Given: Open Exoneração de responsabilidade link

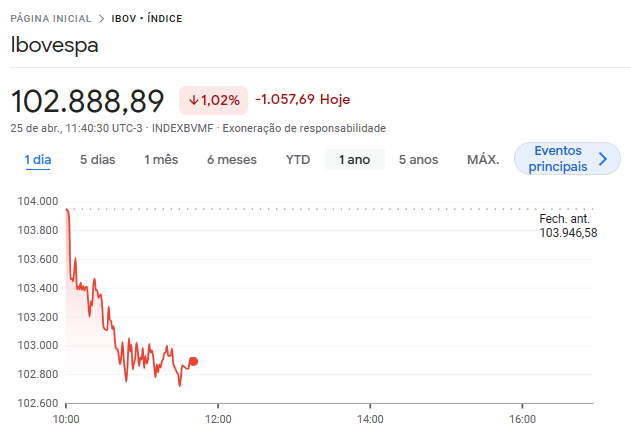Looking at the screenshot, I should [303, 128].
